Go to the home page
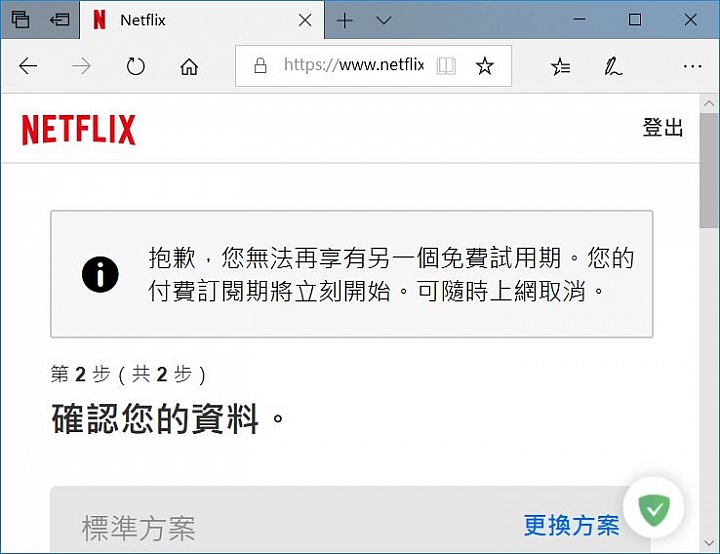Viewport: 720px width, 554px height. (x=189, y=67)
